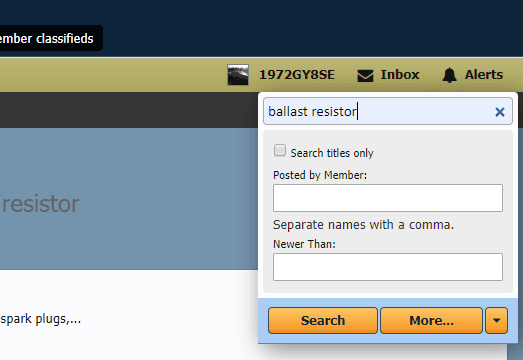Click the 'Newer Than:' label
The height and width of the screenshot is (360, 523).
pos(304,244)
